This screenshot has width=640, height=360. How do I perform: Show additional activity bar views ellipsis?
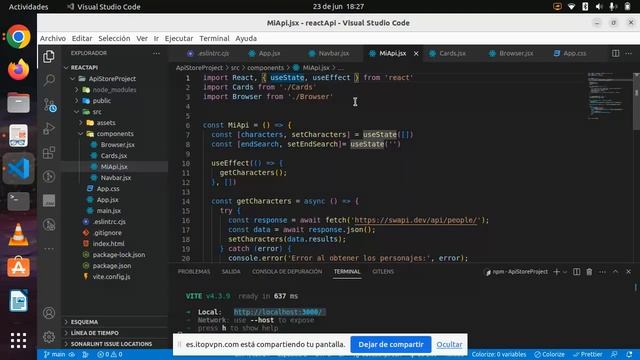pos(49,249)
